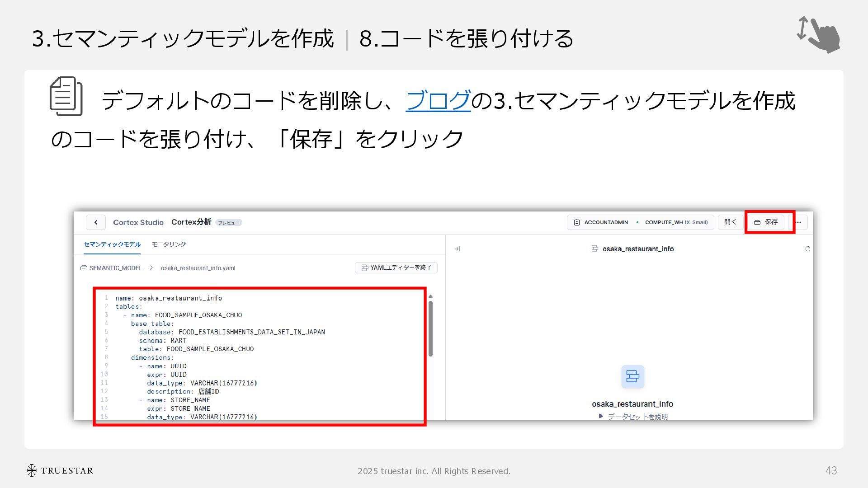Click the 保存 save button

(x=766, y=222)
